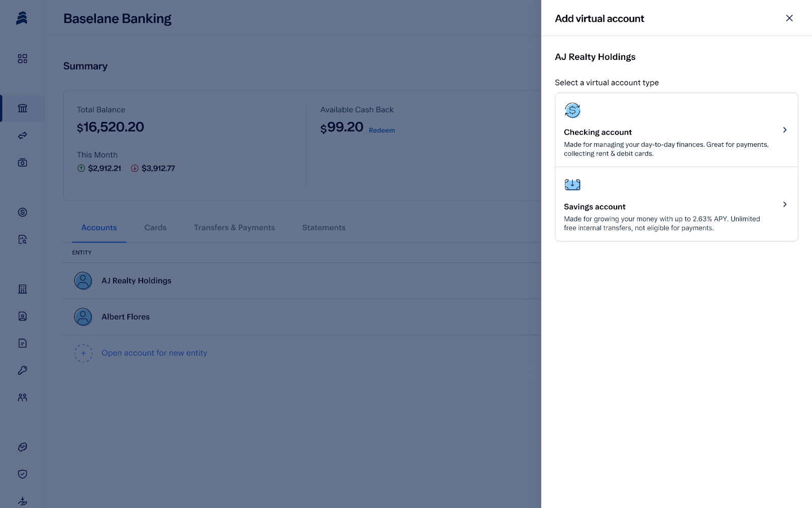Click the Albert Flores entity row
The height and width of the screenshot is (508, 812).
point(302,316)
